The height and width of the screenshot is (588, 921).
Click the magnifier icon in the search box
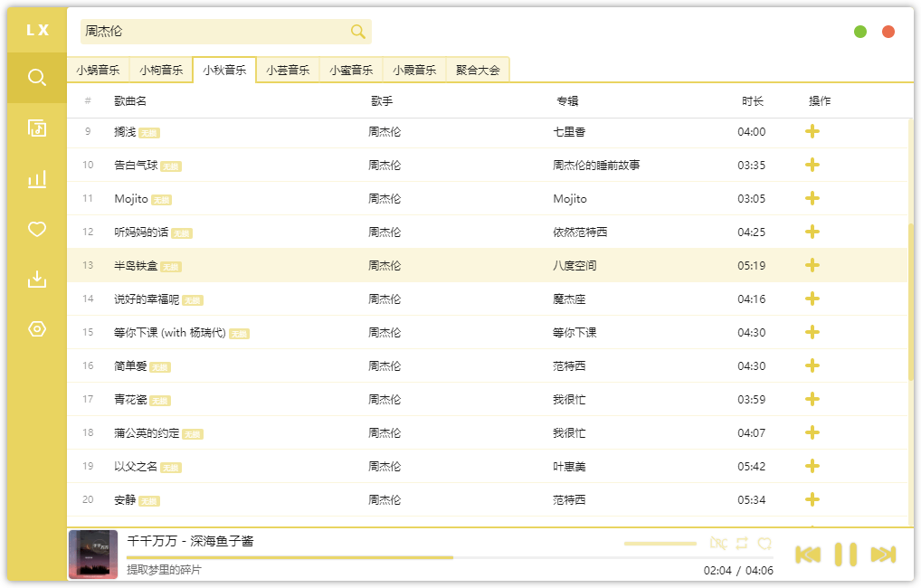pos(358,32)
